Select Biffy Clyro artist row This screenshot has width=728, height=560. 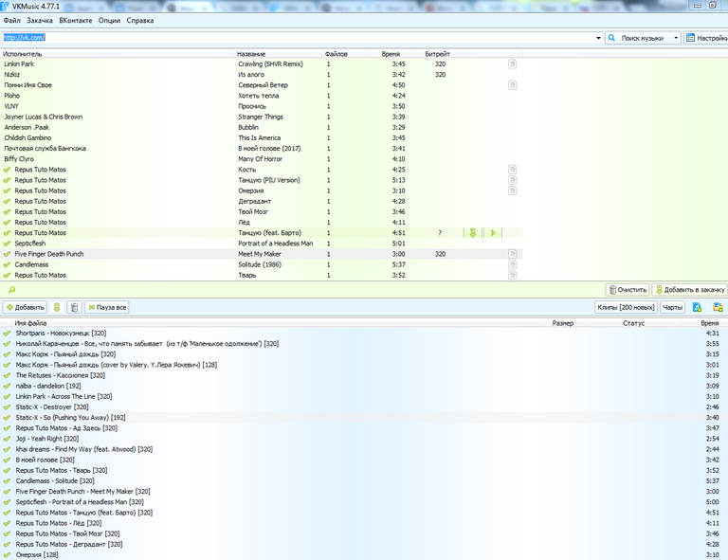[262, 159]
